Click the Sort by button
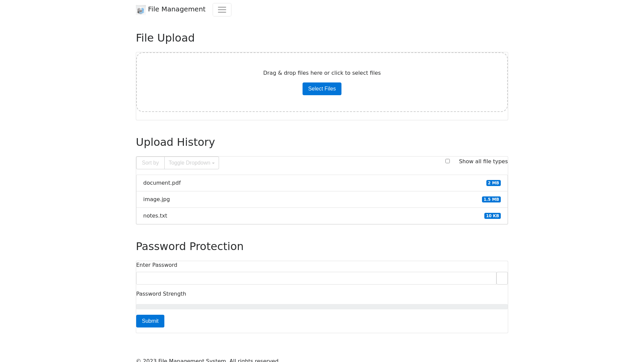The image size is (644, 362). click(x=150, y=163)
